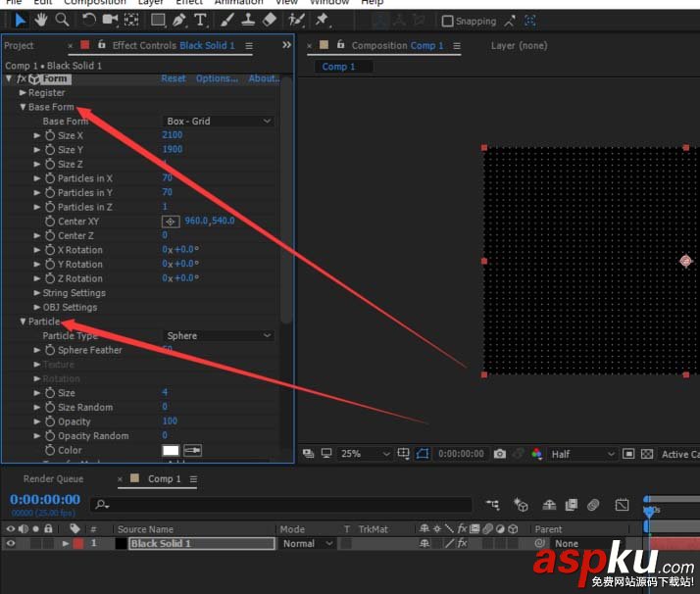Viewport: 700px width, 594px height.
Task: Toggle Particles in X stopwatch
Action: tap(50, 178)
